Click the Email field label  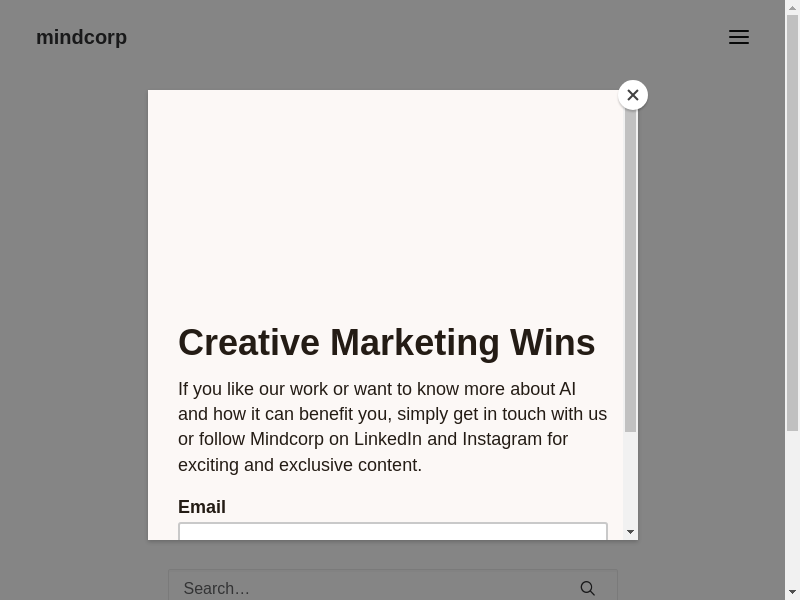pos(202,507)
